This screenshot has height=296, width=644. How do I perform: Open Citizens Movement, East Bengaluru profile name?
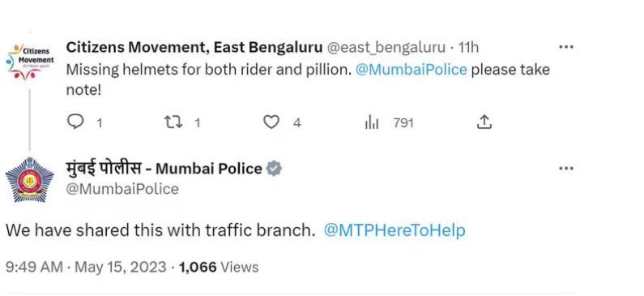[194, 48]
